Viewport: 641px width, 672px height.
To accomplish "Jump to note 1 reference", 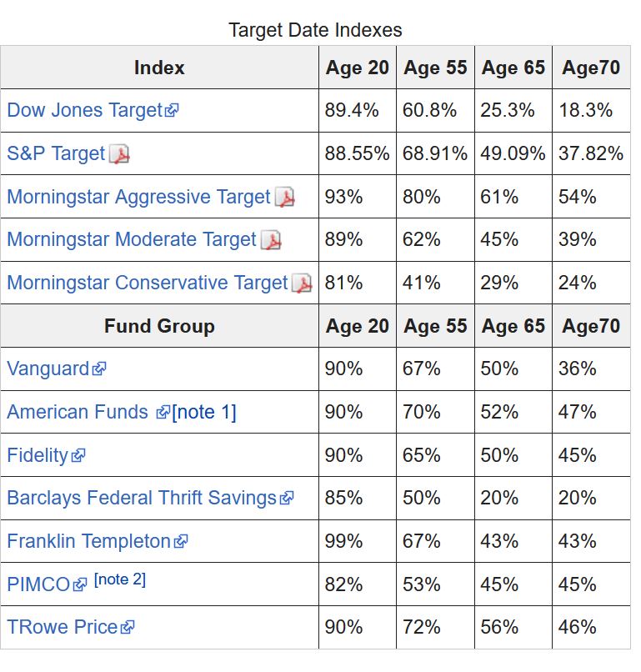I will tap(204, 412).
